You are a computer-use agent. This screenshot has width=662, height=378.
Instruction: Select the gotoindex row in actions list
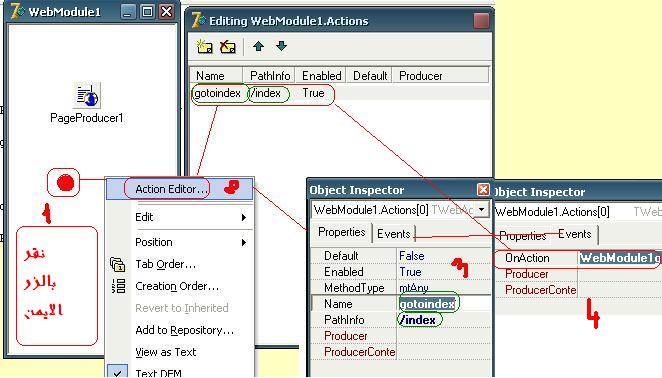[x=340, y=93]
